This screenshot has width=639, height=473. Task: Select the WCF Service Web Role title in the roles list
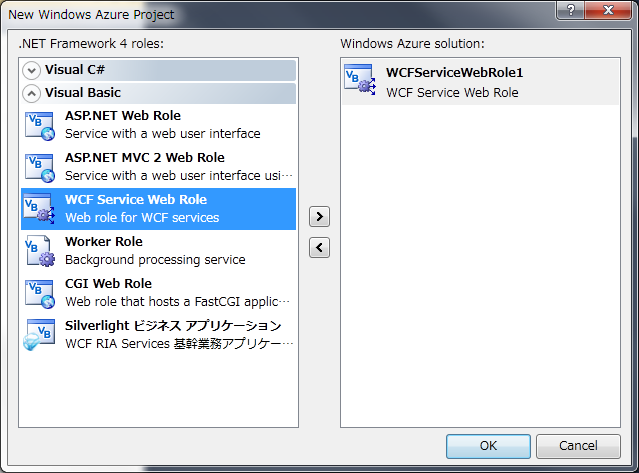point(136,200)
